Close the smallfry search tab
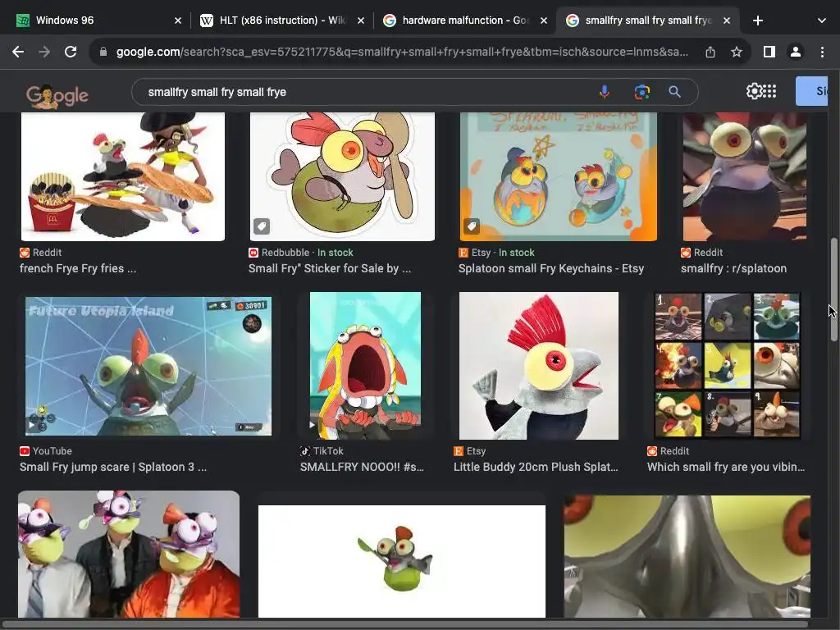The width and height of the screenshot is (840, 630). (727, 21)
